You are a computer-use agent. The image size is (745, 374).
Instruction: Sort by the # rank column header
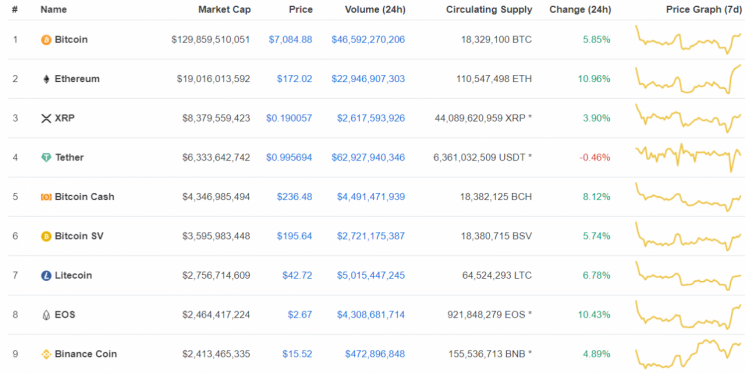(x=15, y=10)
